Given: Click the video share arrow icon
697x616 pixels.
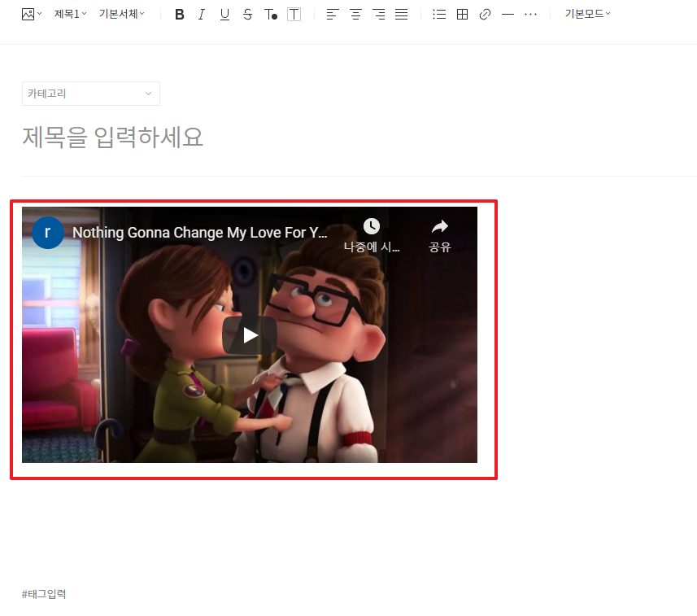Looking at the screenshot, I should [440, 227].
